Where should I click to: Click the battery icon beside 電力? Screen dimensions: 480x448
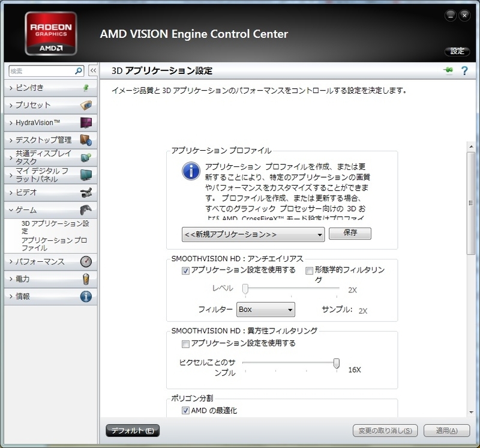(x=86, y=279)
